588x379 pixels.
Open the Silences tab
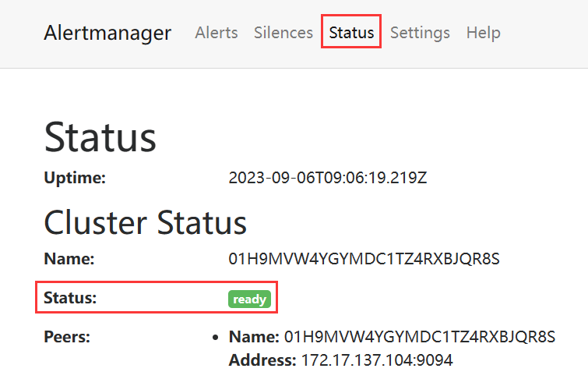point(283,33)
